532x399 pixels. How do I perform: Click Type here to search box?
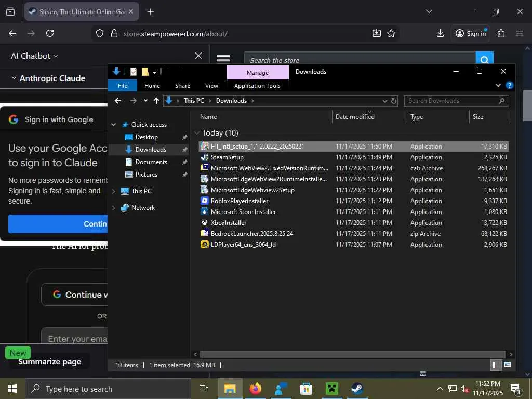[108, 389]
